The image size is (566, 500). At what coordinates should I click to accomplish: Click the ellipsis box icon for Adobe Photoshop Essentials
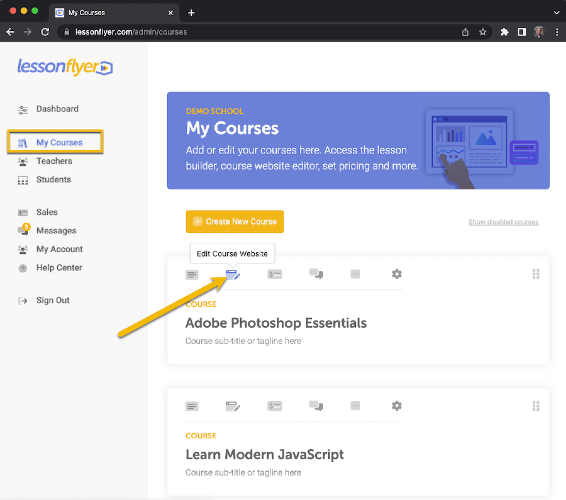(x=355, y=274)
